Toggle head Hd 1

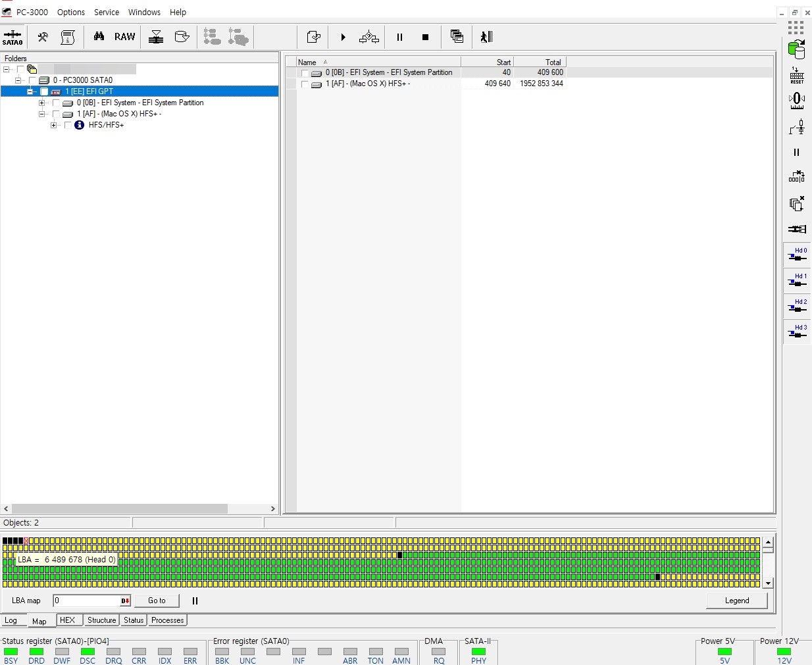(x=797, y=280)
